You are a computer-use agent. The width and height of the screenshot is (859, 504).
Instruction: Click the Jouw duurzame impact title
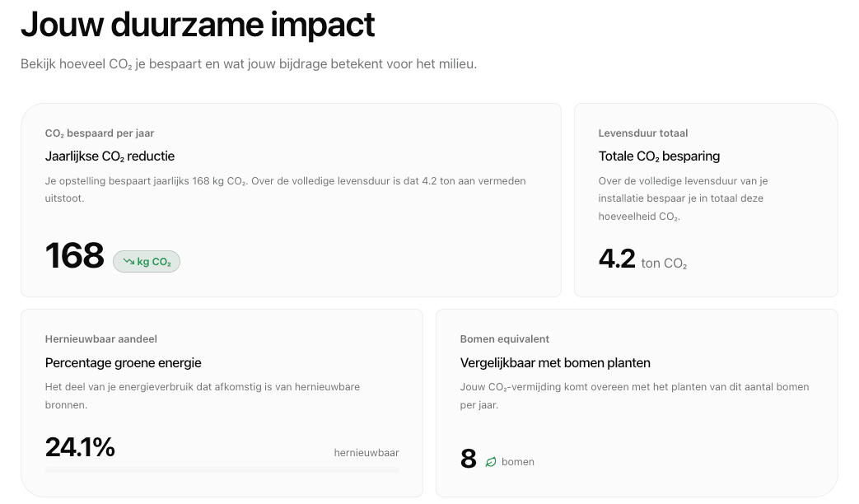[x=197, y=25]
